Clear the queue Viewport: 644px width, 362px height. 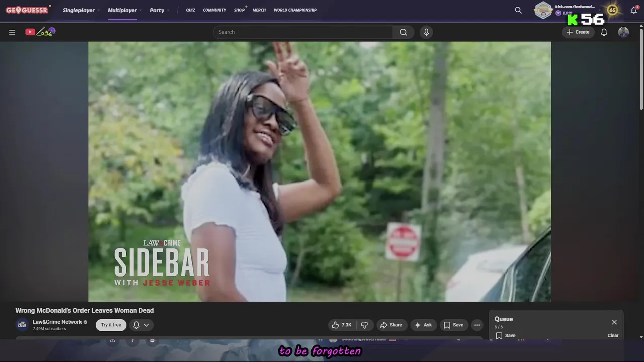tap(613, 335)
